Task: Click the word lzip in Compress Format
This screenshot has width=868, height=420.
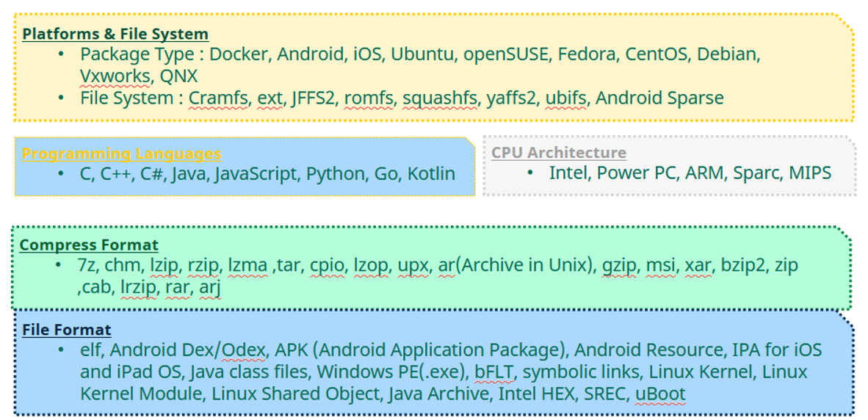Action: tap(164, 266)
